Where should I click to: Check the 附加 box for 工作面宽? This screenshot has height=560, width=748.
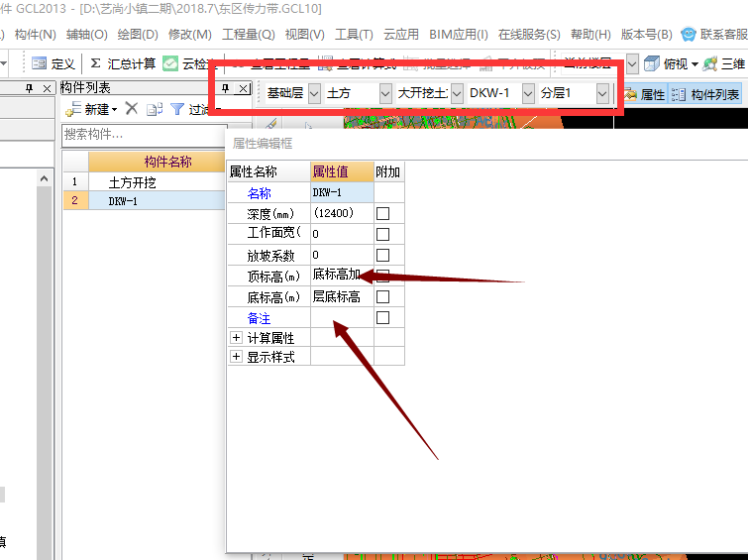pyautogui.click(x=382, y=235)
